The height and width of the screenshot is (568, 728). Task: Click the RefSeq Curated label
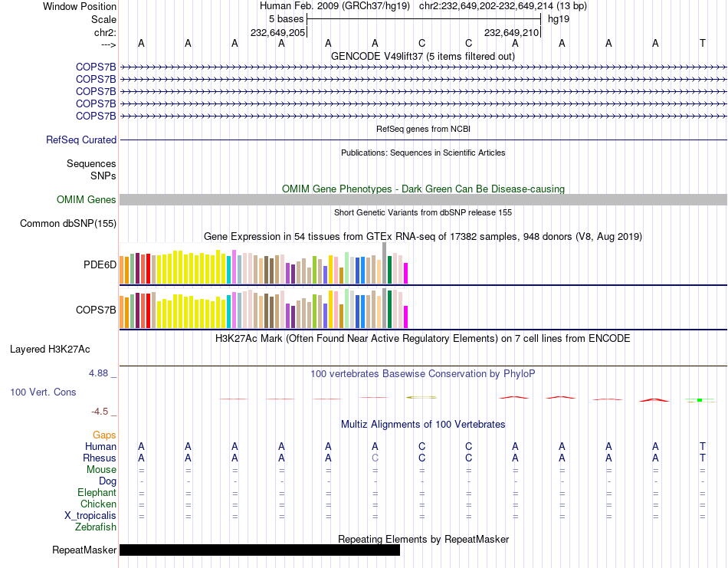click(x=81, y=140)
